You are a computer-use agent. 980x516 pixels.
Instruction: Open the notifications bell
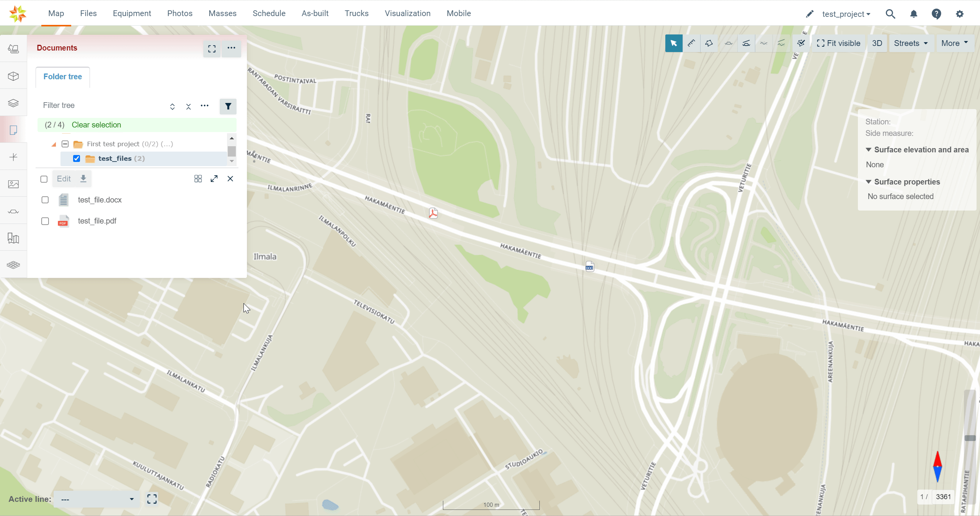913,14
